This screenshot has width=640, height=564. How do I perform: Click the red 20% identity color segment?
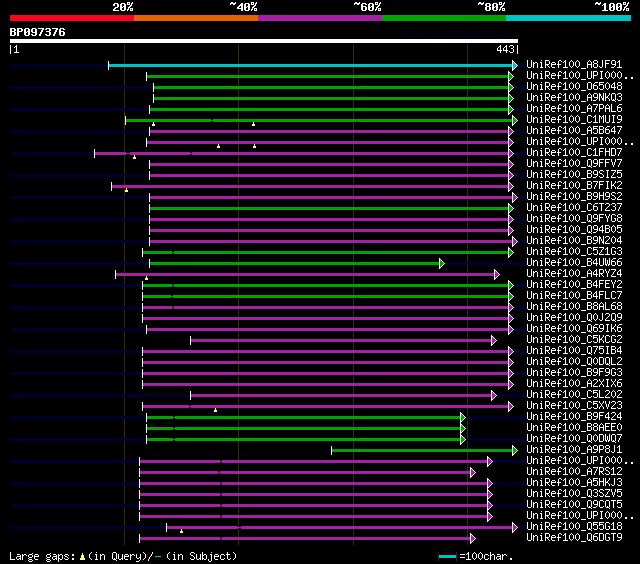(x=72, y=18)
